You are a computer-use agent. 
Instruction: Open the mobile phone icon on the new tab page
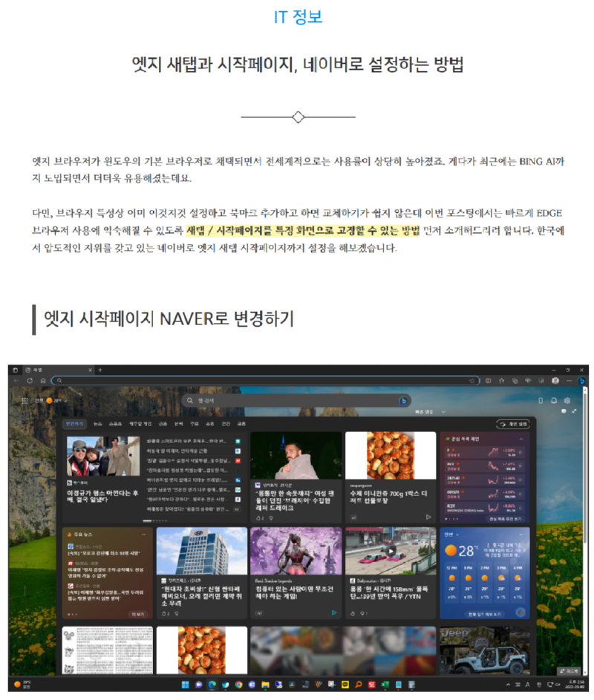541,401
